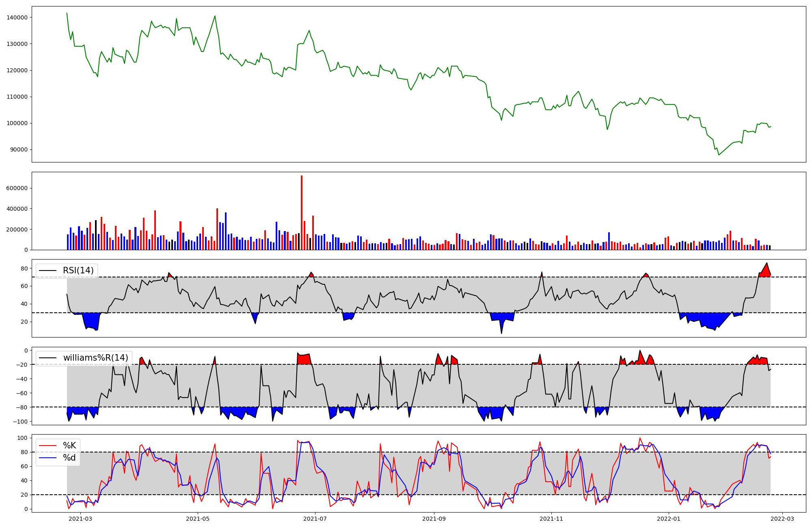
Task: Click the %d legend entry
Action: coord(69,458)
